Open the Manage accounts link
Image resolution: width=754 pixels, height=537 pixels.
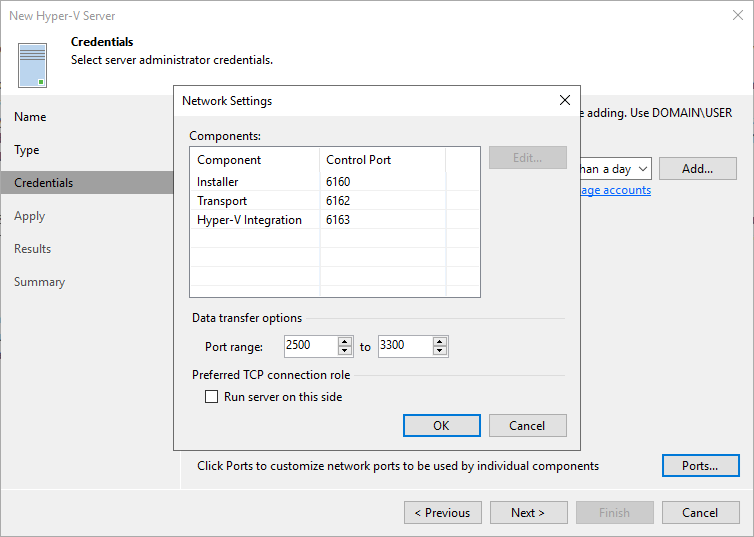point(616,190)
